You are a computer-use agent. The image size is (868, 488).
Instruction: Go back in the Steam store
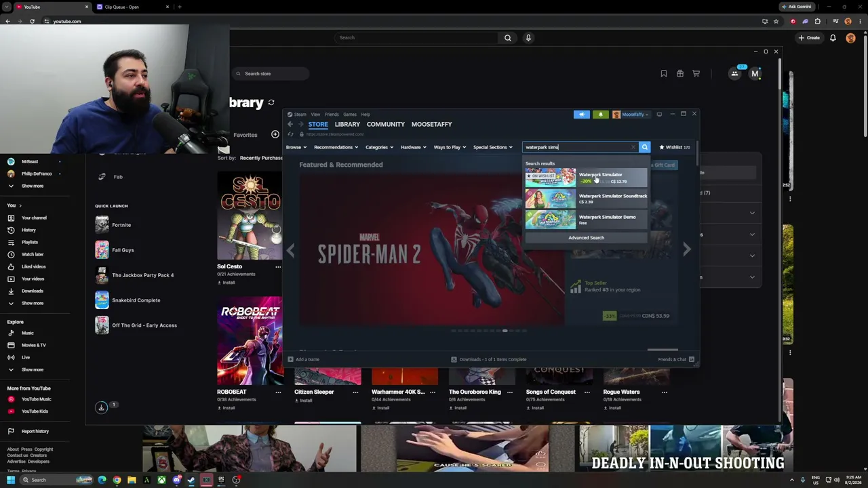(290, 124)
